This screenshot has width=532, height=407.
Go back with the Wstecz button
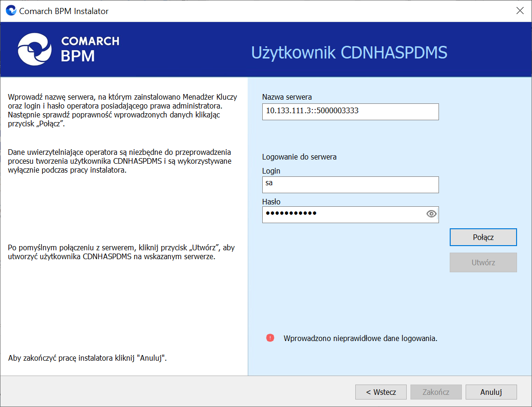point(381,392)
